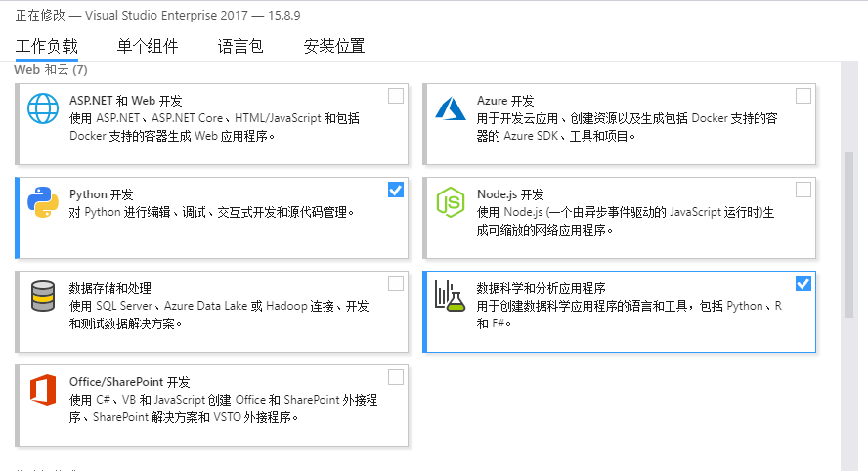
Task: Click the Node.js hexagon icon
Action: tap(451, 202)
